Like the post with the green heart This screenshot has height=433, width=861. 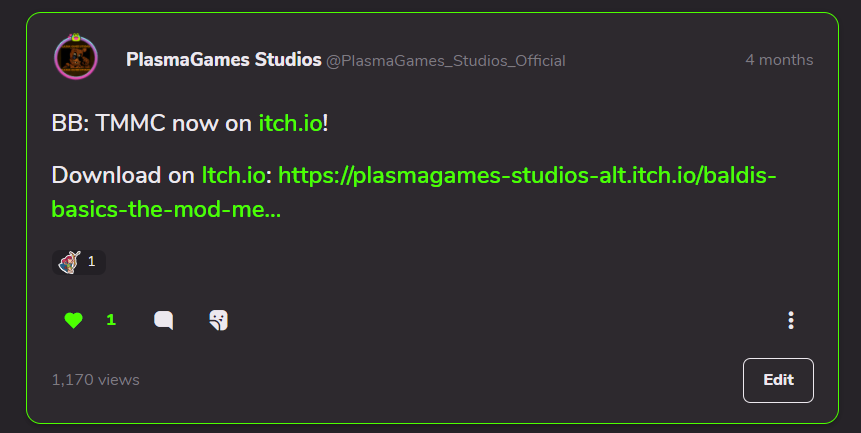click(74, 320)
